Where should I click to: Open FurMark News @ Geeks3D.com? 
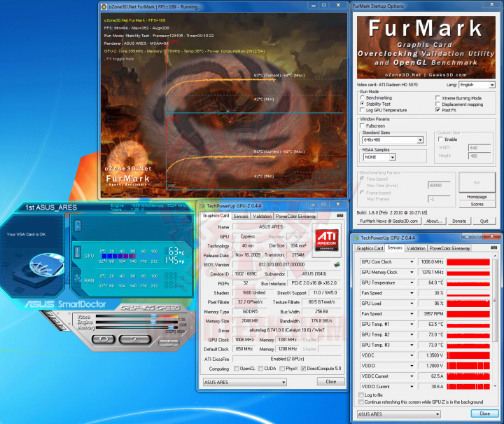click(388, 221)
